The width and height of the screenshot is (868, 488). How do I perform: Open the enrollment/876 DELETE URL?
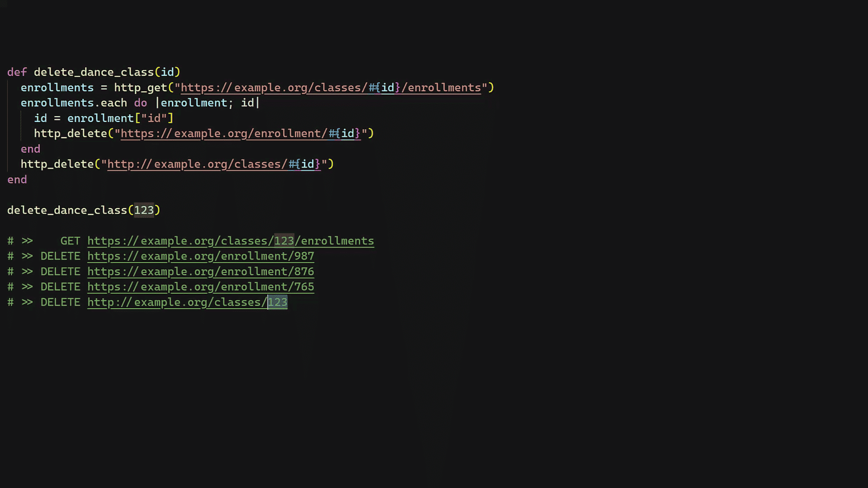click(x=200, y=272)
